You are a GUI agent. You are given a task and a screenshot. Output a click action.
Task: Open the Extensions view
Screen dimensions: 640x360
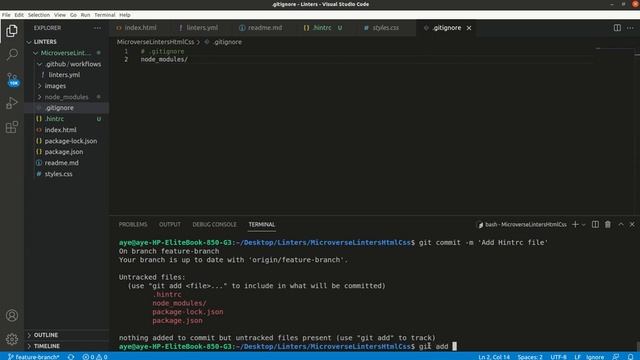click(12, 127)
